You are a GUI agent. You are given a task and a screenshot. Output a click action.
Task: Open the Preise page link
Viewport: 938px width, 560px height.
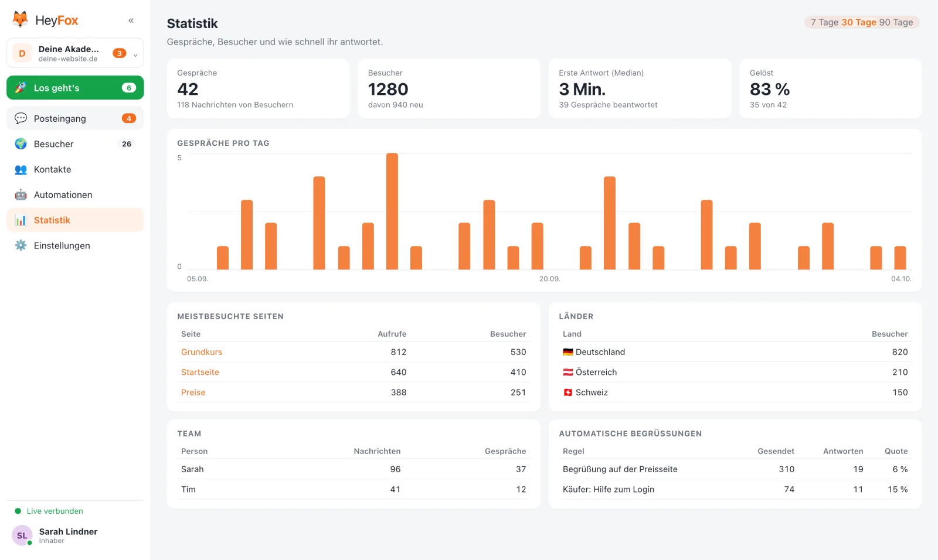pyautogui.click(x=193, y=392)
